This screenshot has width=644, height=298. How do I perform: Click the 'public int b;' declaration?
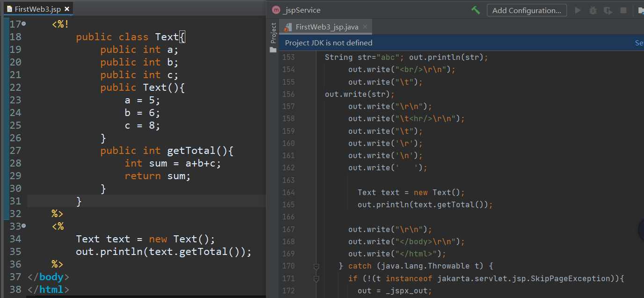[x=139, y=62]
